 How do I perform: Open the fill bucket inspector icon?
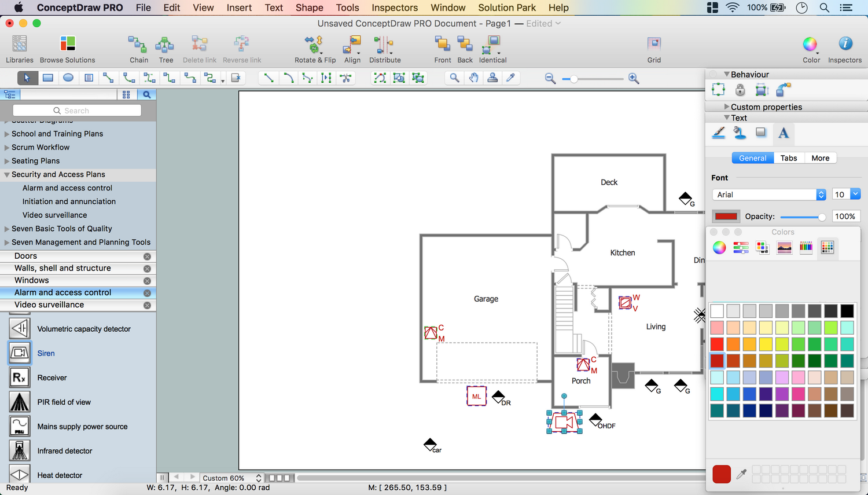click(740, 133)
